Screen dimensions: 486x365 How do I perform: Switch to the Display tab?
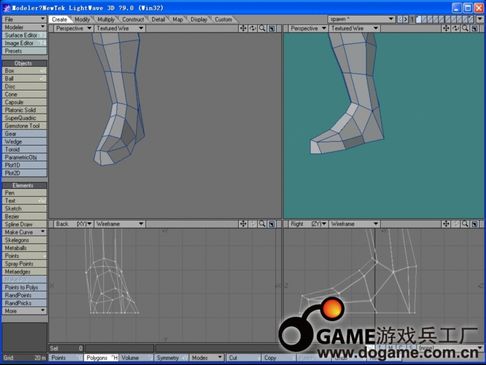(199, 19)
